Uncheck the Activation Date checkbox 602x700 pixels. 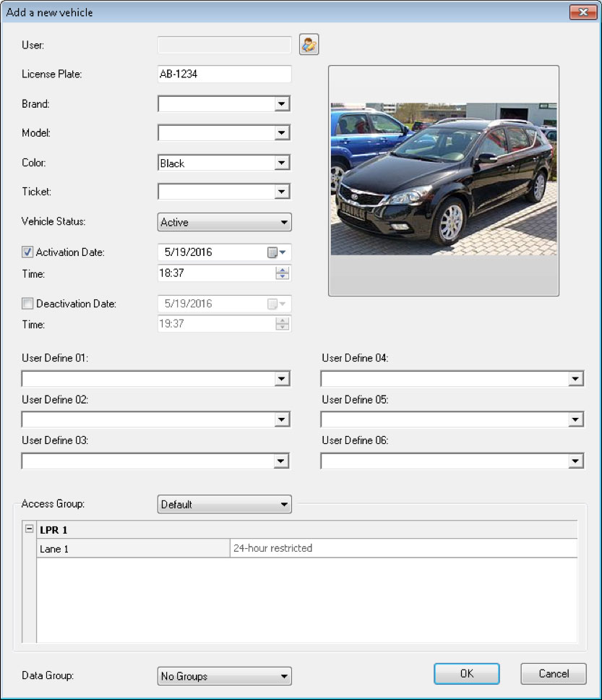point(28,252)
